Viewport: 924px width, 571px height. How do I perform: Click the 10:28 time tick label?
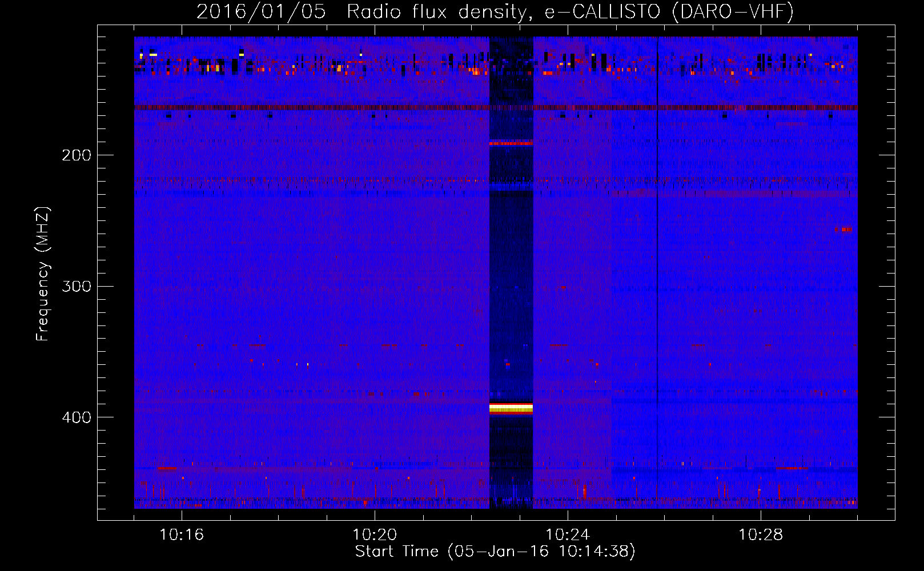pos(761,535)
